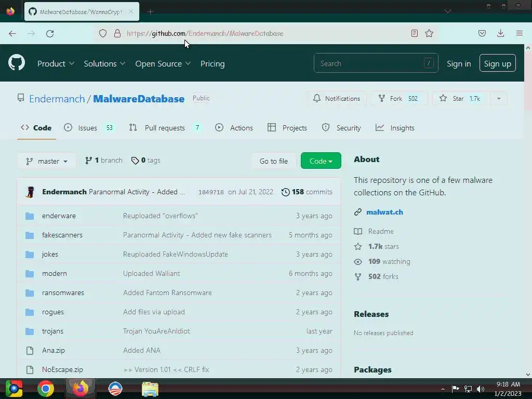This screenshot has height=399, width=532.
Task: Click in the GitHub search field
Action: pyautogui.click(x=376, y=63)
